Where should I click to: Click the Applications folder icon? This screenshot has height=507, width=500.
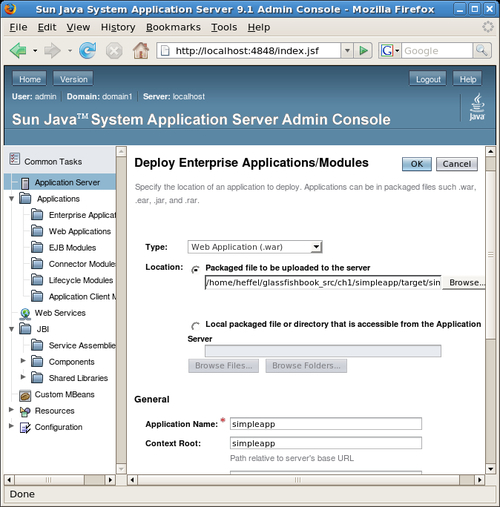(25, 199)
